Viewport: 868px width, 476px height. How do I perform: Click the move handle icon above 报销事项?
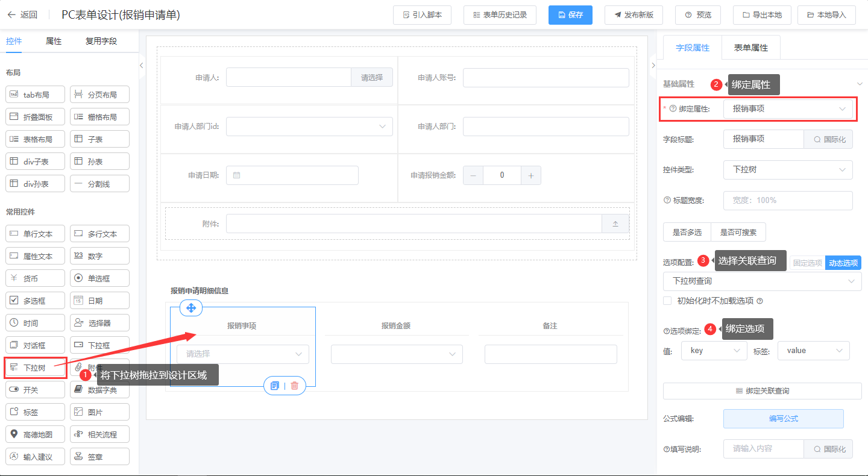pos(191,308)
